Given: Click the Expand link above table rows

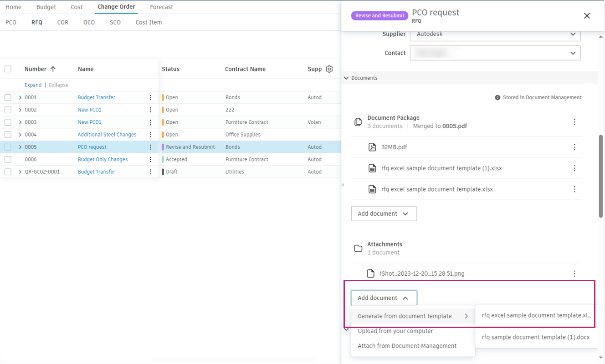Looking at the screenshot, I should pyautogui.click(x=33, y=85).
